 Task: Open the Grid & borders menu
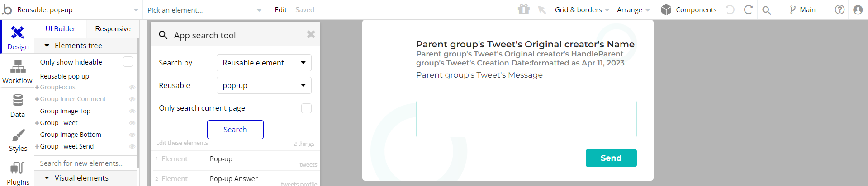[582, 10]
